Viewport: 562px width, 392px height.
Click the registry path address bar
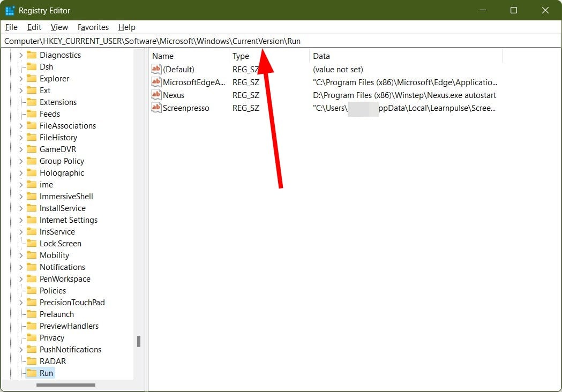tap(375, 41)
